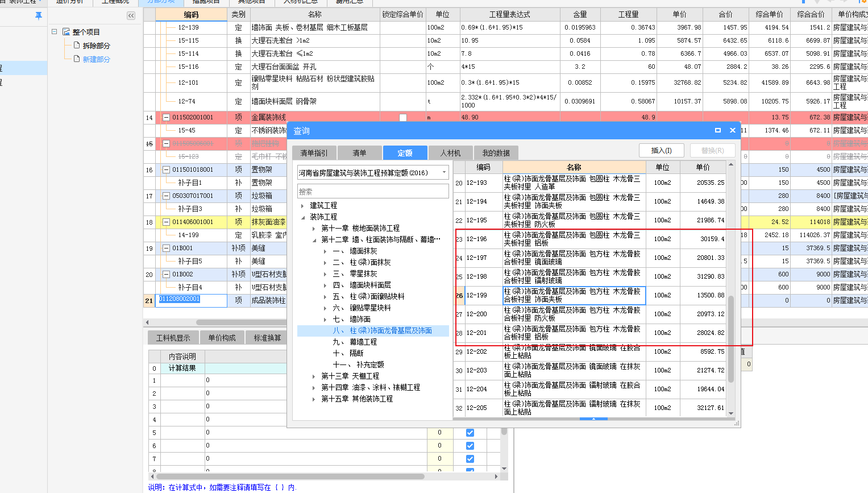The width and height of the screenshot is (868, 493).
Task: Select 新建部分 in project tree
Action: (96, 59)
